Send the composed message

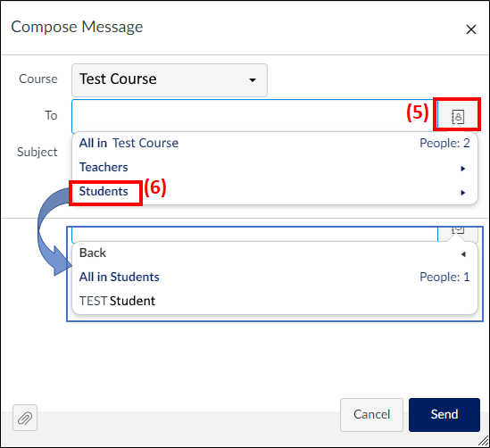pyautogui.click(x=444, y=415)
